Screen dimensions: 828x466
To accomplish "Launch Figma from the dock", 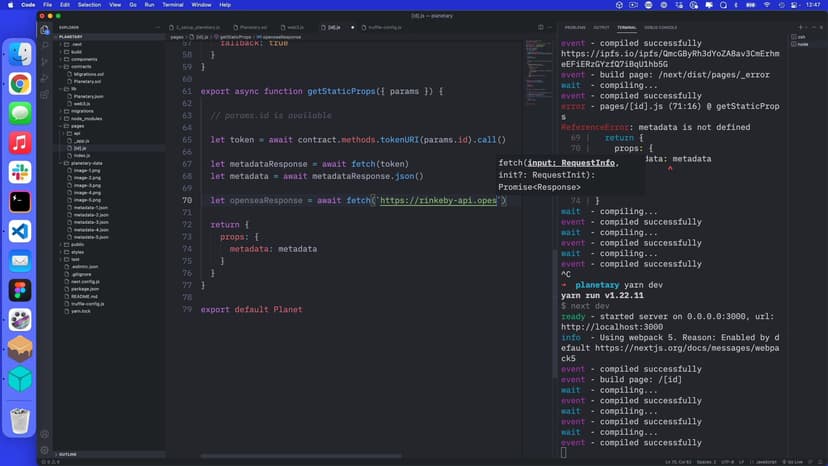I will 20,290.
